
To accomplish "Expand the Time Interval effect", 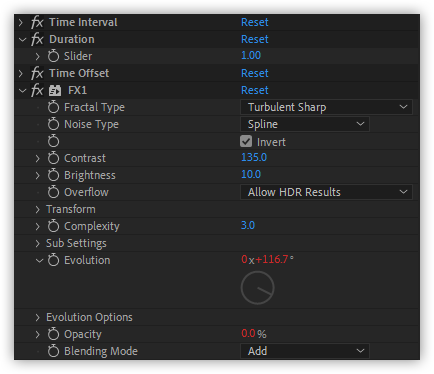I will pos(21,23).
